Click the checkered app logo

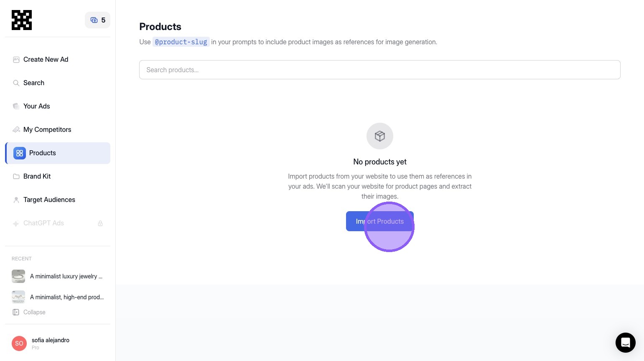pos(22,20)
